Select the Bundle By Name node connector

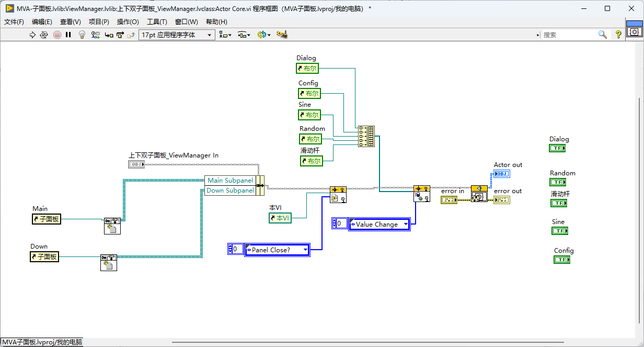point(260,185)
